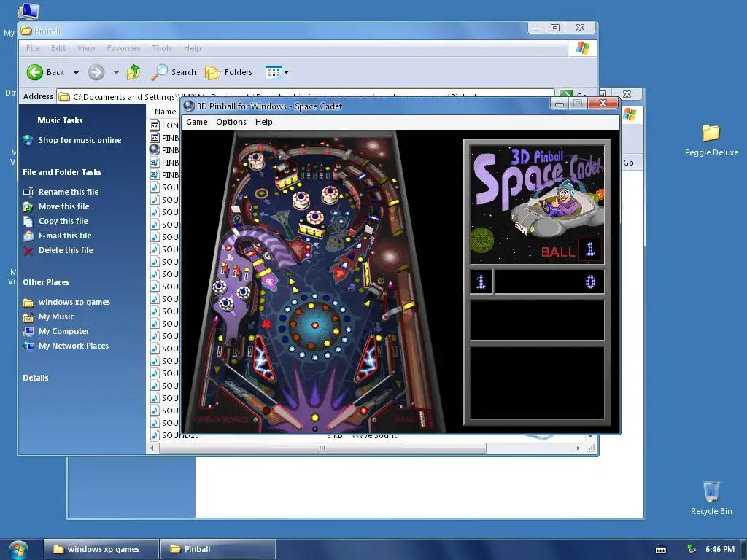Collapse the File and Folder Tasks header
This screenshot has width=747, height=560.
coord(62,172)
